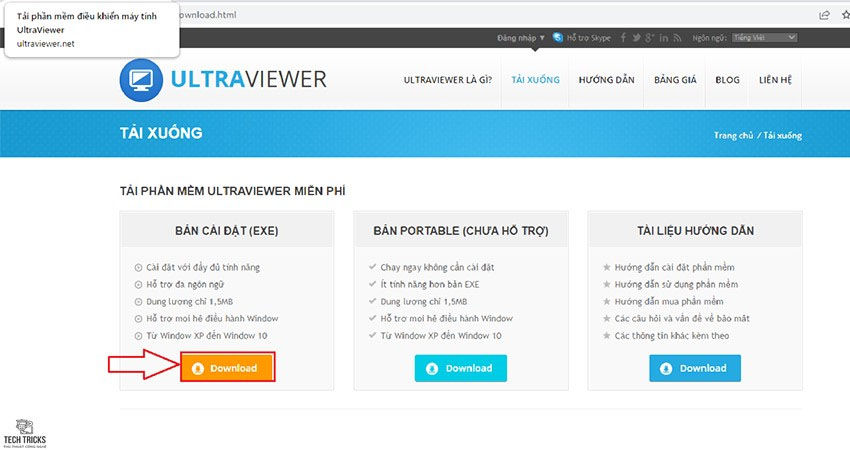Open the Facebook social icon in top bar
This screenshot has height=450, width=850.
pos(623,37)
